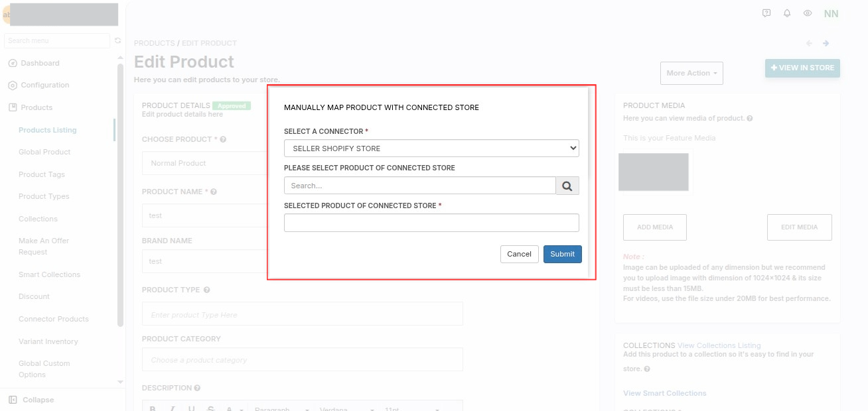The width and height of the screenshot is (868, 411).
Task: Click the Dashboard gauge icon
Action: (x=13, y=63)
